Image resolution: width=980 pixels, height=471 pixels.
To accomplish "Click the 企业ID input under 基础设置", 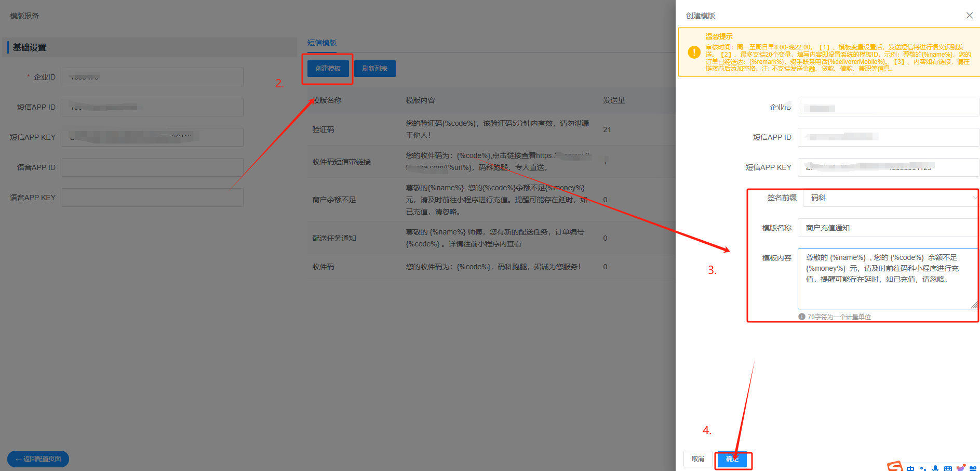I will point(153,77).
